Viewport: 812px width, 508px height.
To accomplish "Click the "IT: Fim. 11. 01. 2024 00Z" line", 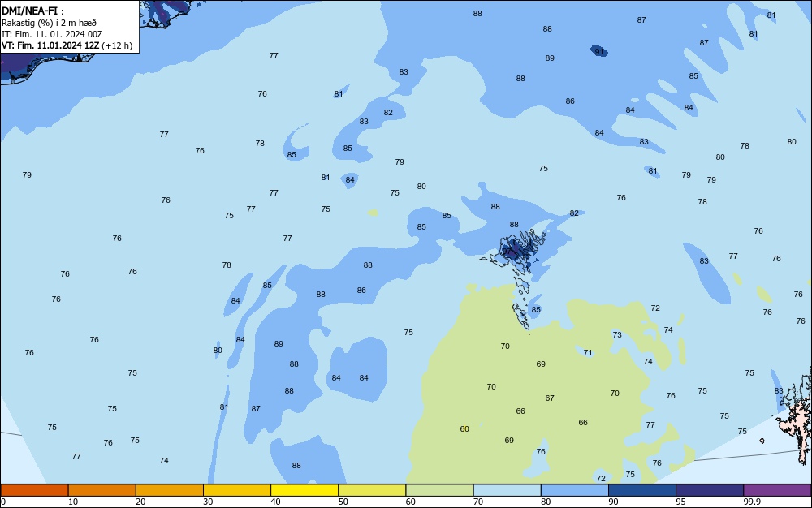I will (x=52, y=34).
